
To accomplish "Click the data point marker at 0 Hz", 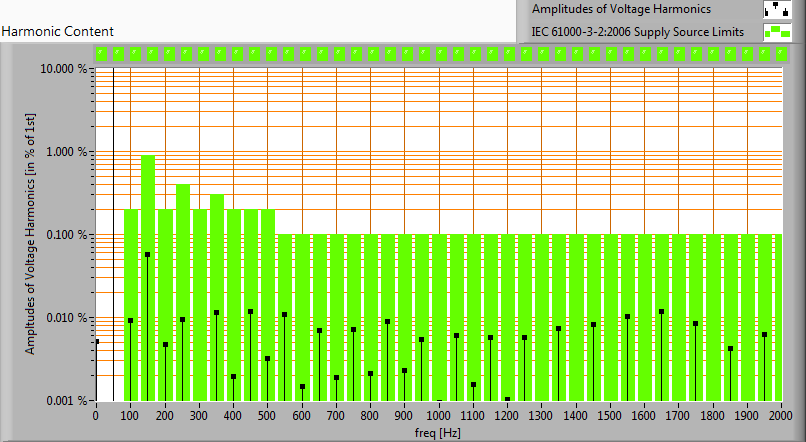I will (x=96, y=341).
